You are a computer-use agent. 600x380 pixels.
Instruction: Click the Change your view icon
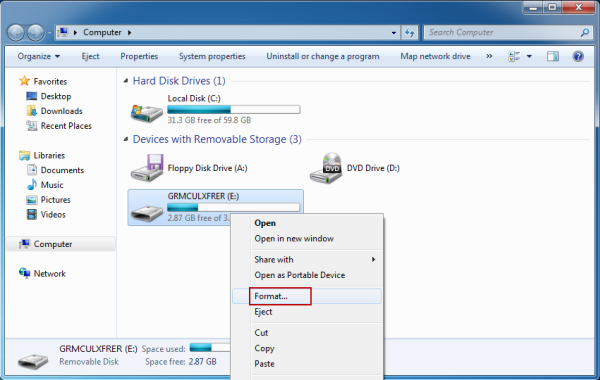point(514,56)
